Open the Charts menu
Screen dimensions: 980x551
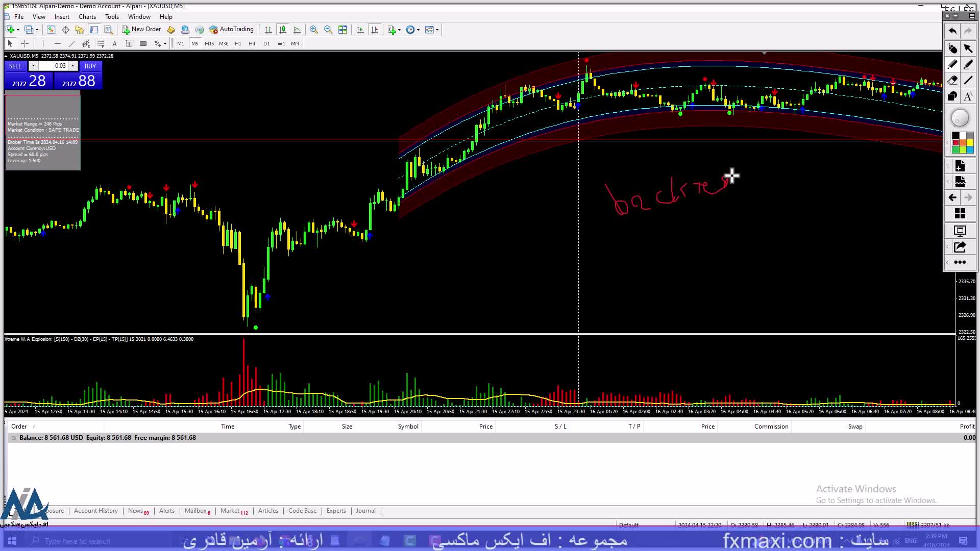pos(87,17)
